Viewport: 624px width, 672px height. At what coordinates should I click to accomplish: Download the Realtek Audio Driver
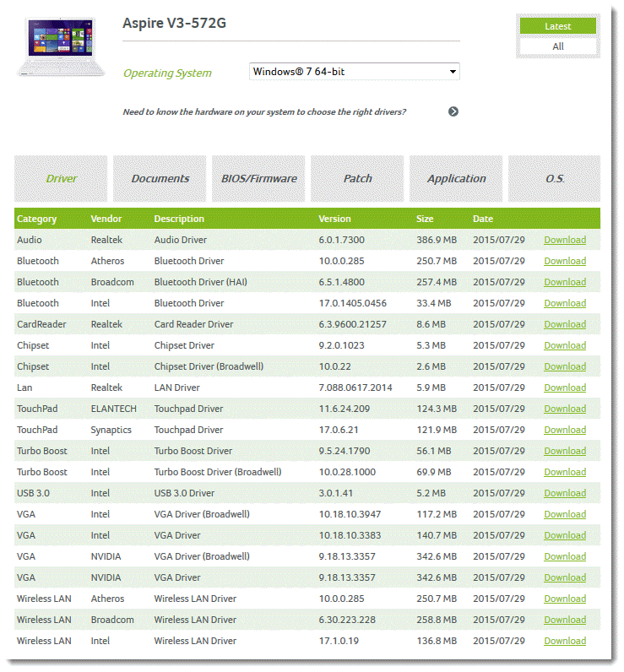(565, 240)
